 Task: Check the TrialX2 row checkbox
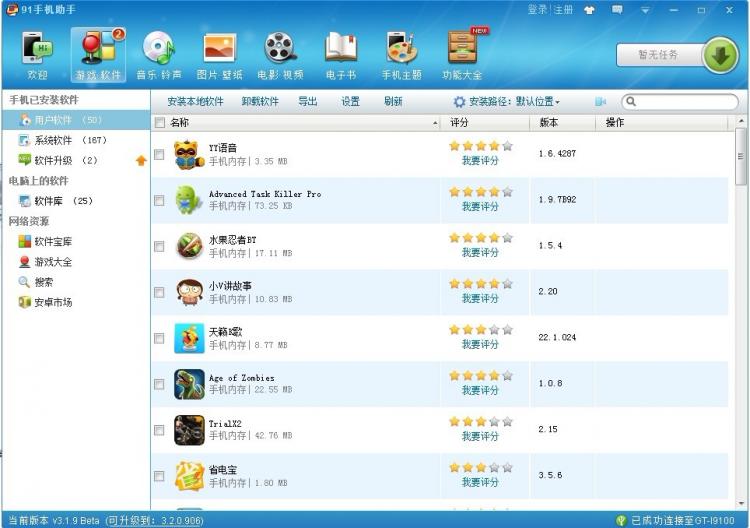pos(159,430)
